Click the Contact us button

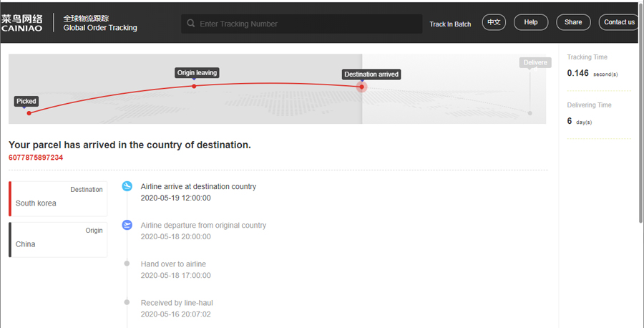point(619,22)
